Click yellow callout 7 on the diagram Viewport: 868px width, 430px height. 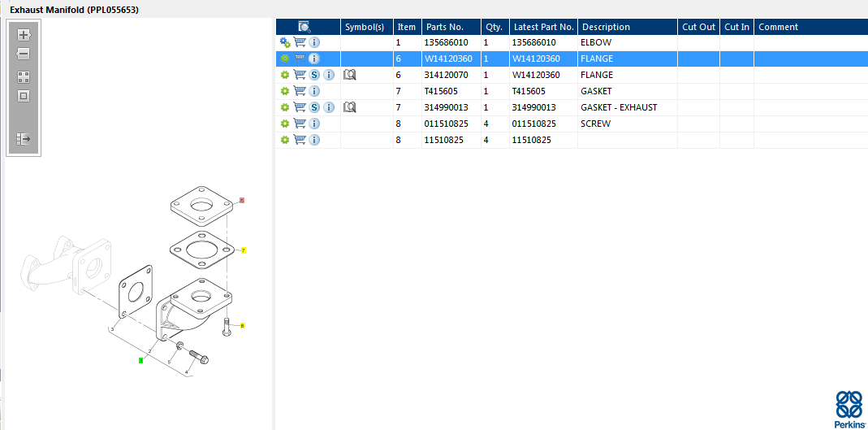[243, 250]
